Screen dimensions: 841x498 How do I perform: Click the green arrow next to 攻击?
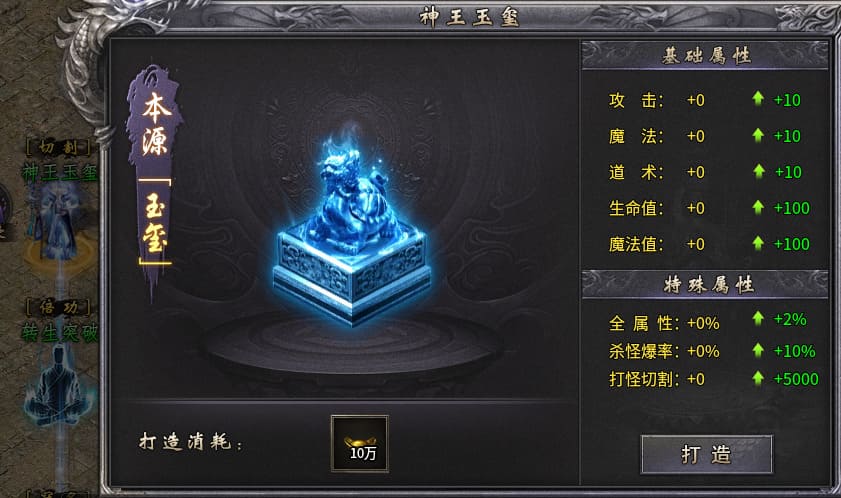pyautogui.click(x=758, y=99)
